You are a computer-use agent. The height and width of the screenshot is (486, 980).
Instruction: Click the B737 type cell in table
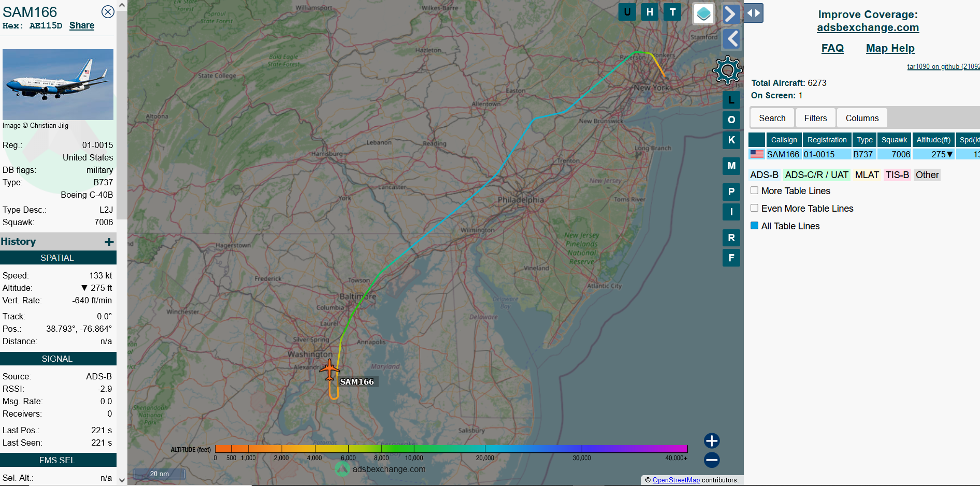pos(863,154)
